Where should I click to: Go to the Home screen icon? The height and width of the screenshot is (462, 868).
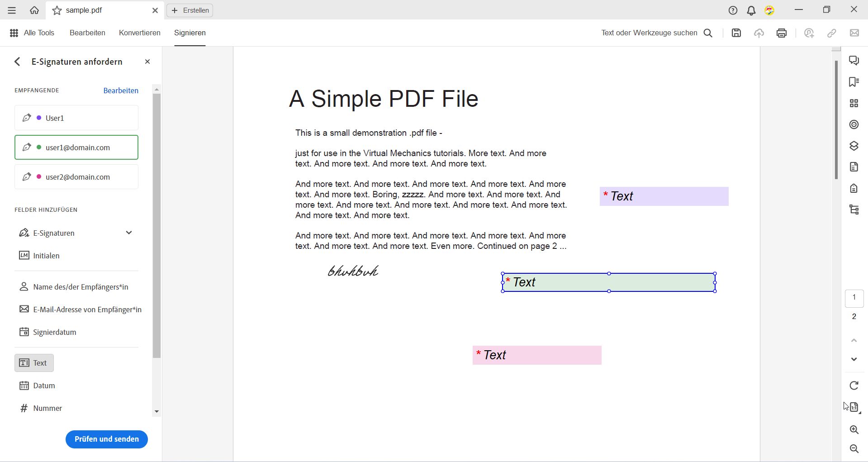(x=34, y=10)
